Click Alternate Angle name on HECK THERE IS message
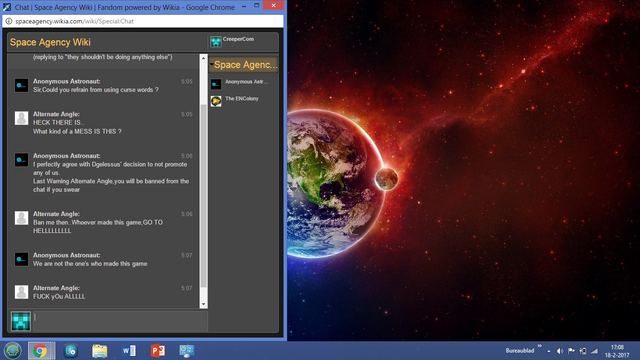Image resolution: width=640 pixels, height=360 pixels. point(56,114)
